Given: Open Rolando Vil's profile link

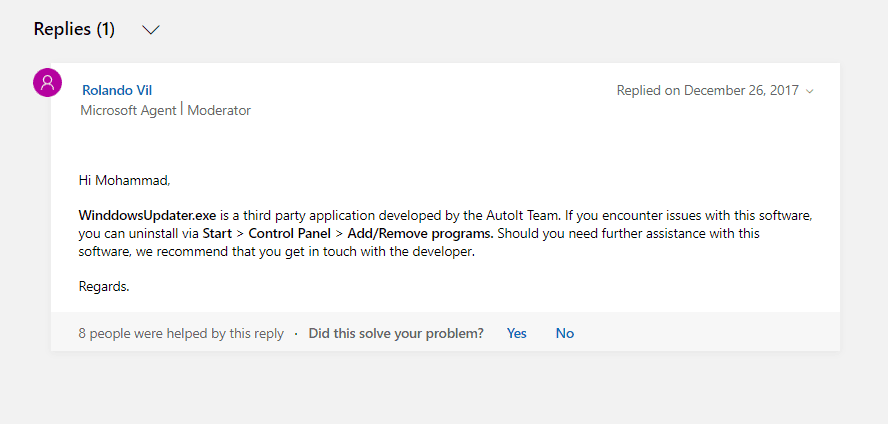Looking at the screenshot, I should pos(117,90).
